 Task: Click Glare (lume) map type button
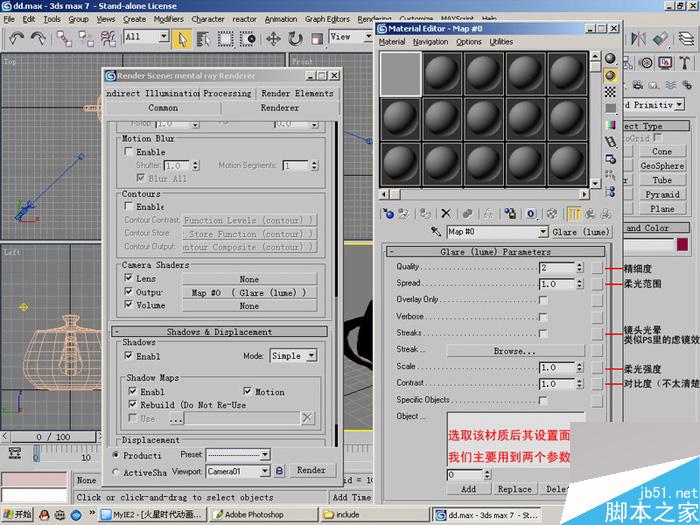pyautogui.click(x=580, y=232)
